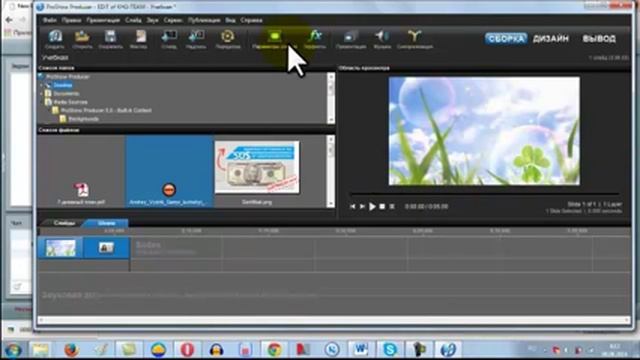Play the slideshow preview
Screen dimensions: 640x360
pos(372,207)
